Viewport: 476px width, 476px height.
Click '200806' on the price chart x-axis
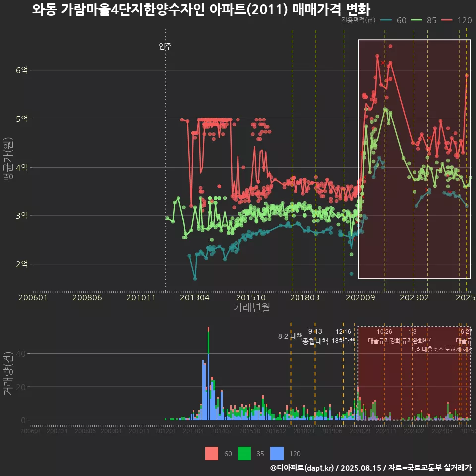point(87,297)
